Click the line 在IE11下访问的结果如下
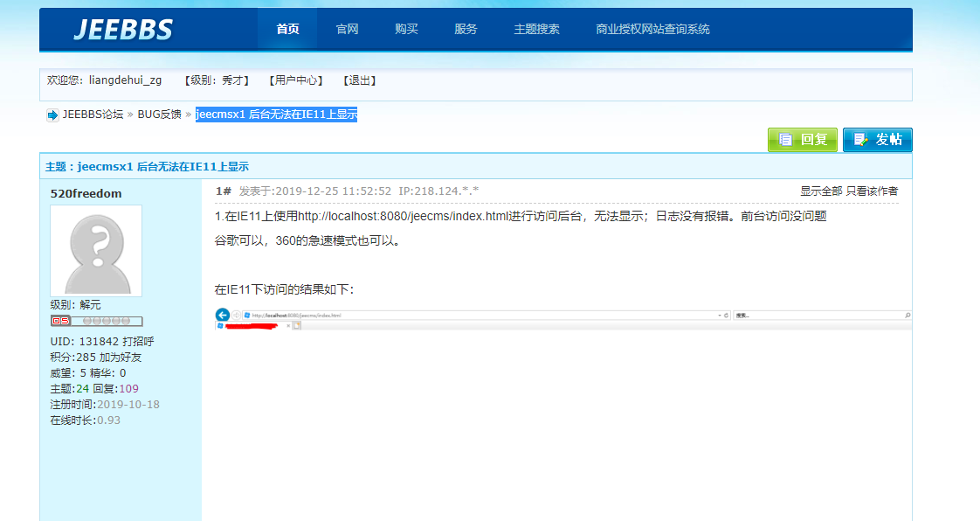The image size is (980, 521). pyautogui.click(x=285, y=289)
